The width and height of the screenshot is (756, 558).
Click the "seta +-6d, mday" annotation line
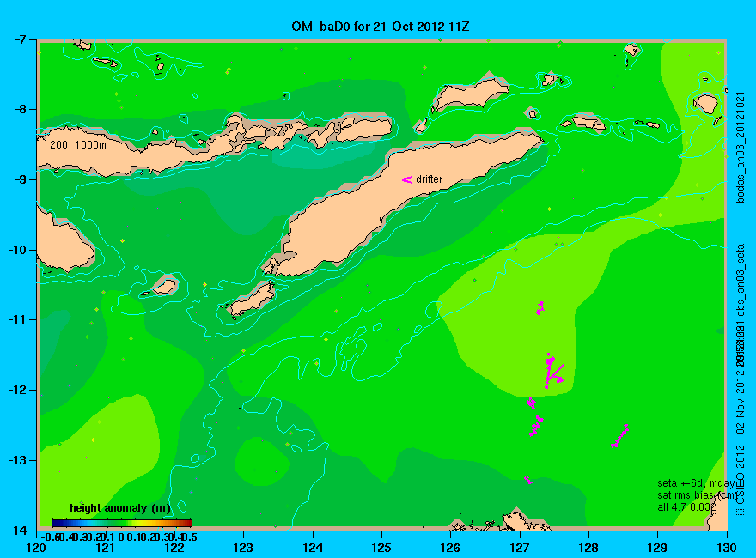point(696,483)
